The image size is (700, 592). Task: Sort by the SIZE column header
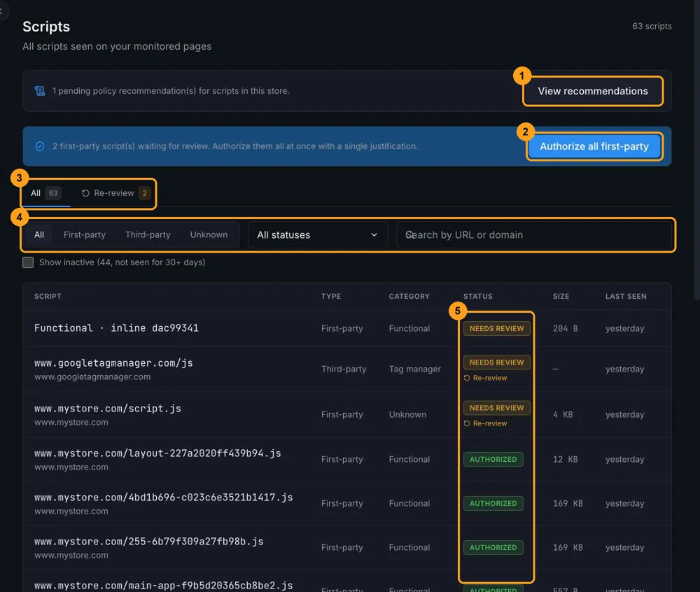coord(561,296)
